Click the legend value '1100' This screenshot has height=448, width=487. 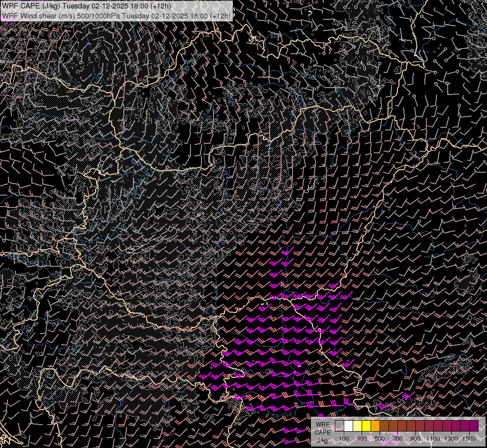point(433,439)
